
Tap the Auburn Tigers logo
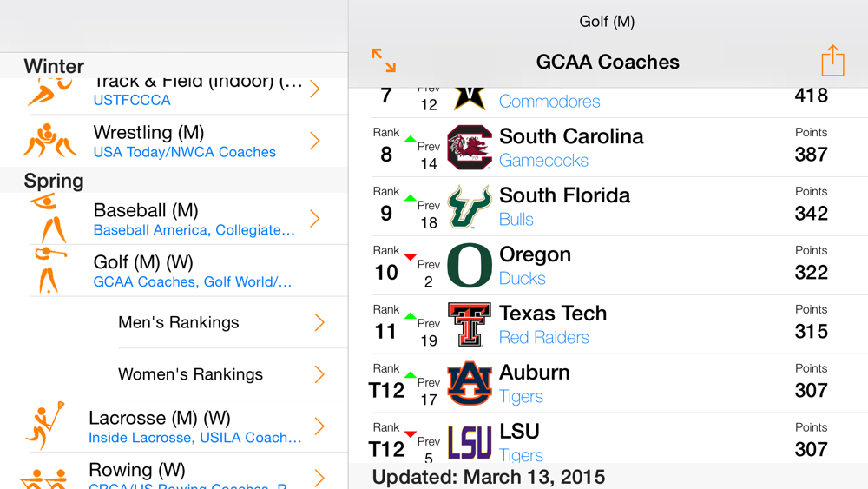tap(470, 384)
